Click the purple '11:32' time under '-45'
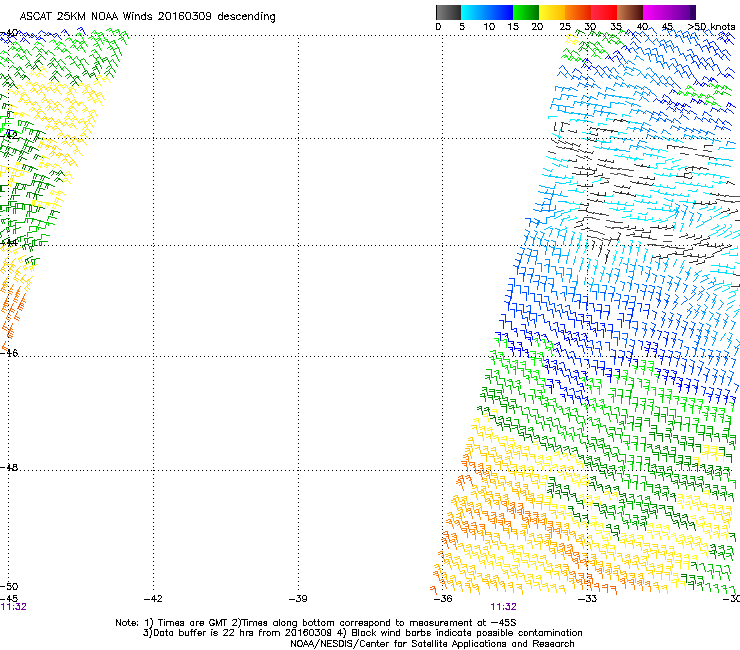The height and width of the screenshot is (650, 740). pyautogui.click(x=13, y=607)
